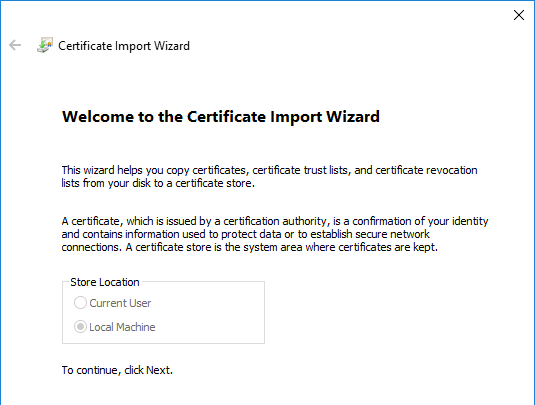Click the 'Welcome to the Certificate Import Wizard' heading
Image resolution: width=535 pixels, height=405 pixels.
coord(221,117)
